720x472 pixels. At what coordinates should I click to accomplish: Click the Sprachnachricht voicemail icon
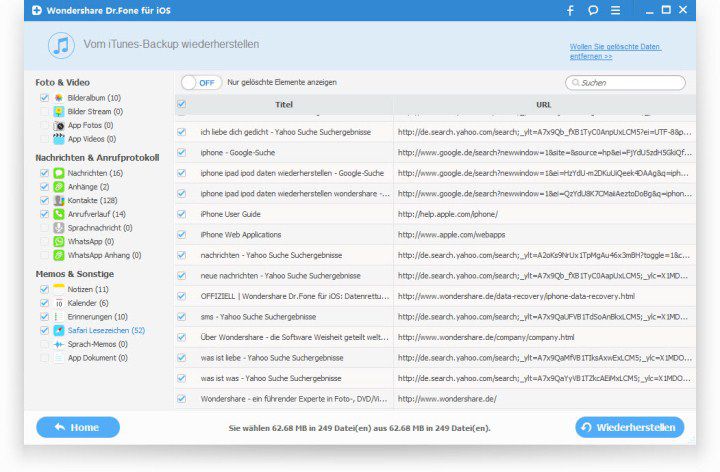(x=59, y=228)
